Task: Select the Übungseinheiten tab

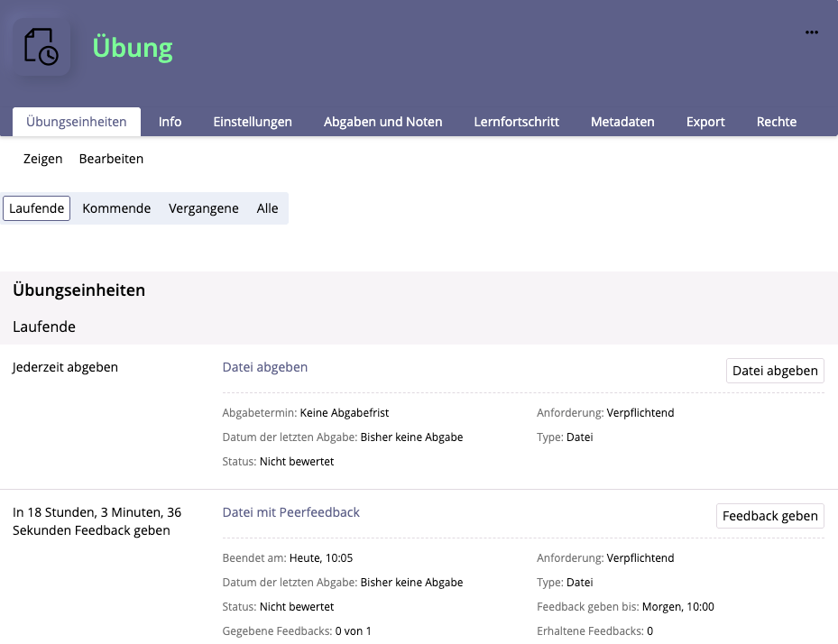Action: 77,122
